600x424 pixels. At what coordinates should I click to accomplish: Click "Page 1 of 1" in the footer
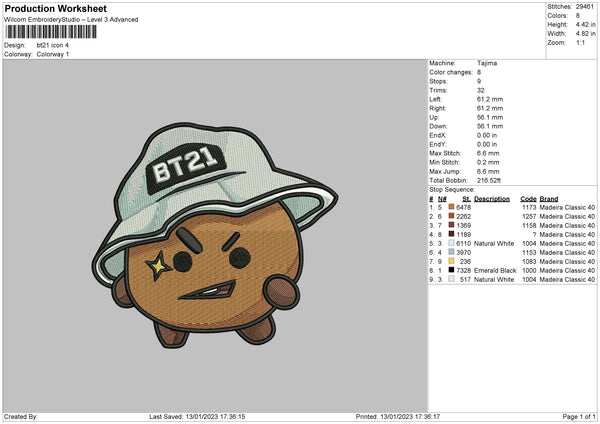coord(579,416)
